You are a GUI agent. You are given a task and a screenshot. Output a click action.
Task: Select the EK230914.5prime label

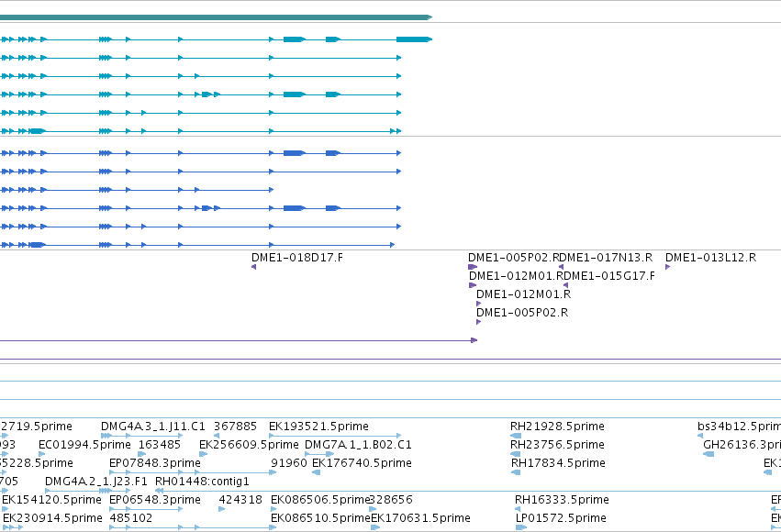[x=52, y=518]
